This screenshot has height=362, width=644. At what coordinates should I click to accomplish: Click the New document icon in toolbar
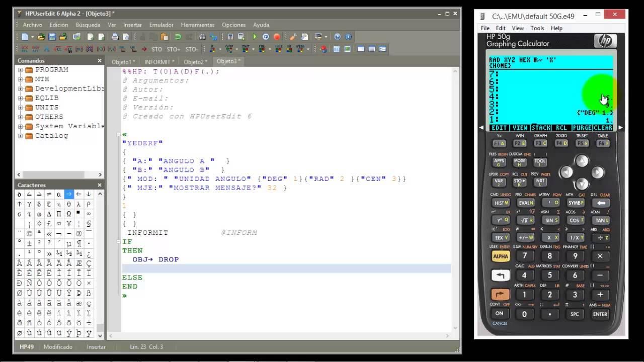point(25,37)
